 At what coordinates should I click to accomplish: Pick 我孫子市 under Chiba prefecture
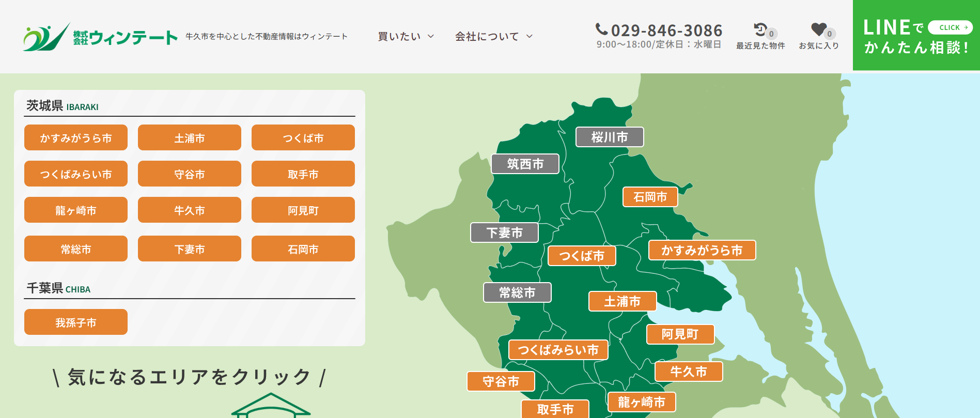tap(76, 322)
